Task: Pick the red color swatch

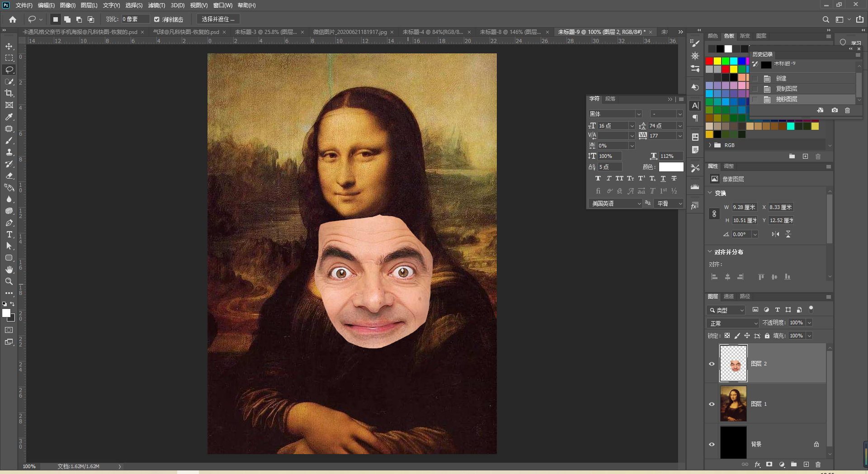Action: [x=709, y=61]
